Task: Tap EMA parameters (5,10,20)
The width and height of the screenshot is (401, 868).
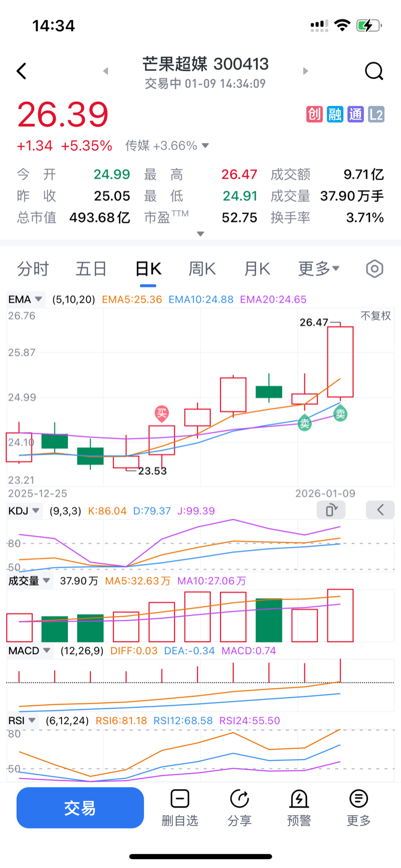Action: 74,300
